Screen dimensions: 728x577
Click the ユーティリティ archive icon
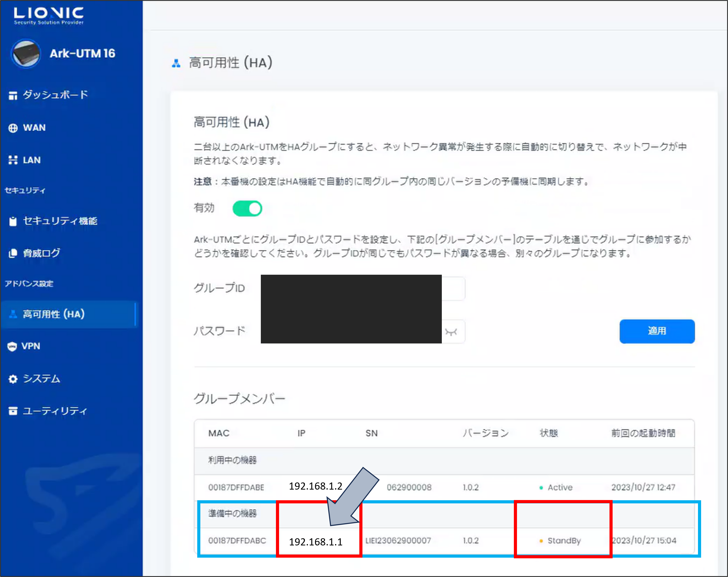point(13,411)
